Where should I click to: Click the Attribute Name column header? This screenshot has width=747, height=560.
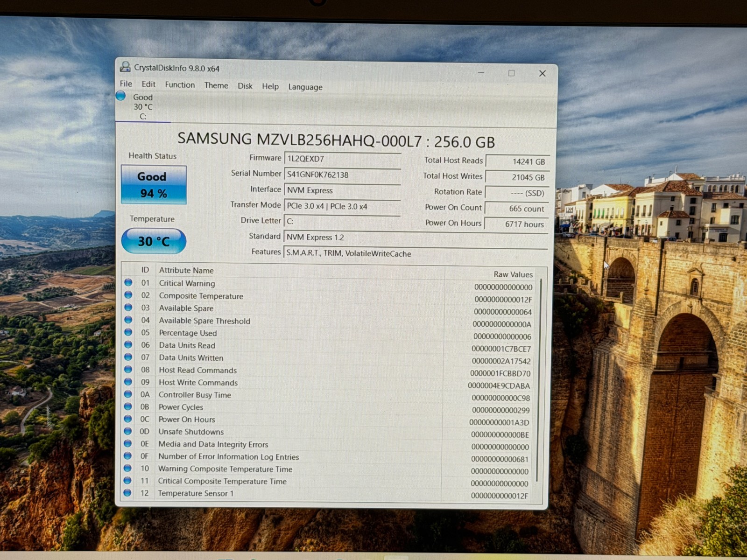point(186,270)
